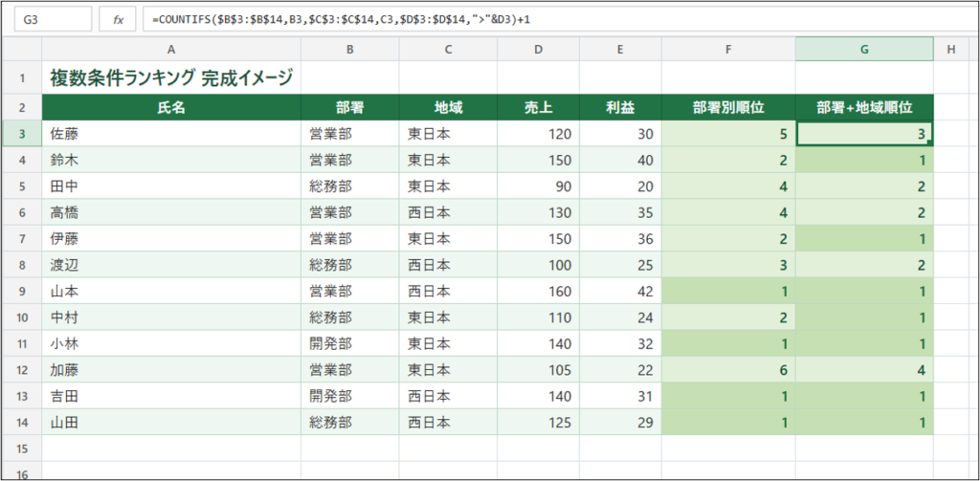Image resolution: width=980 pixels, height=481 pixels.
Task: Select active cell G3 showing 3
Action: pos(864,133)
